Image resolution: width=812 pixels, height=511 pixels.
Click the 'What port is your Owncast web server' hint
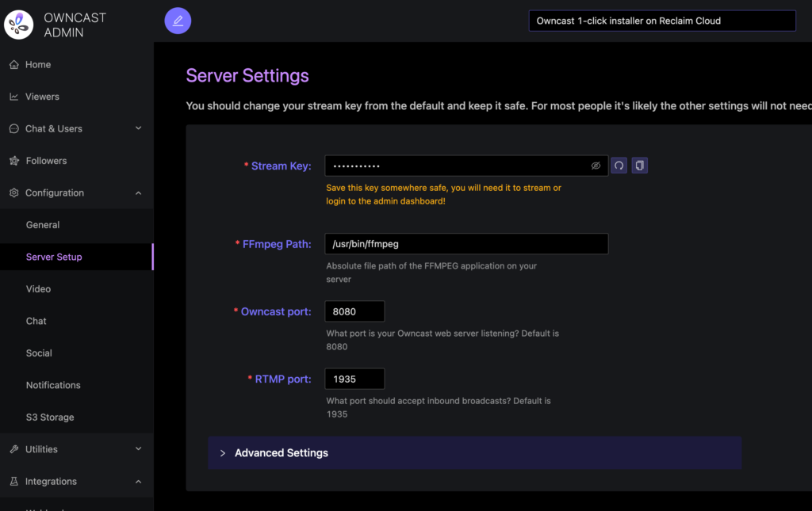coord(442,341)
